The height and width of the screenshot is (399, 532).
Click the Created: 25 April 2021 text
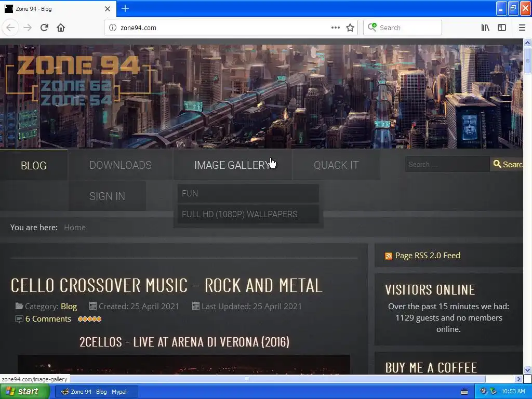point(139,307)
